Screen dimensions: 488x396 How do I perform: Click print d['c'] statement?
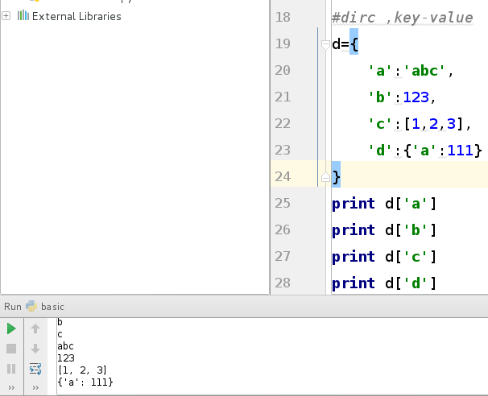coord(384,257)
